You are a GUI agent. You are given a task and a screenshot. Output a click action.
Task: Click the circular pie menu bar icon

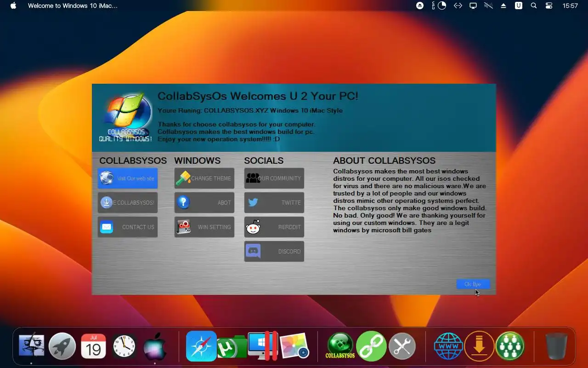click(x=442, y=6)
